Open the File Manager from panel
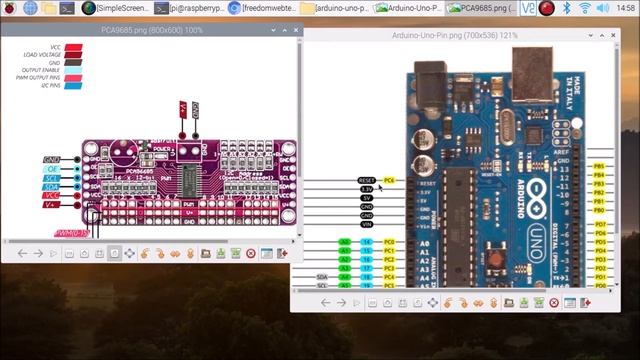Viewport: 640px width, 360px height. click(x=49, y=8)
